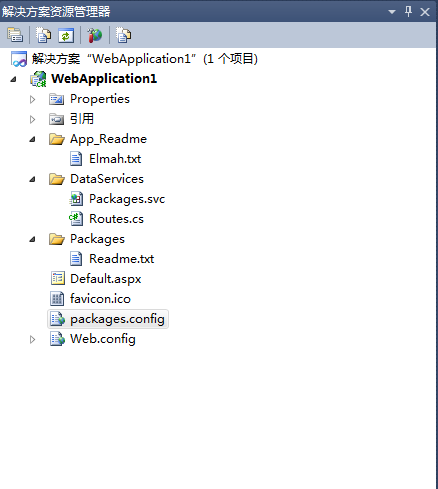Click the Properties toolbar icon
This screenshot has height=489, width=438.
point(15,35)
